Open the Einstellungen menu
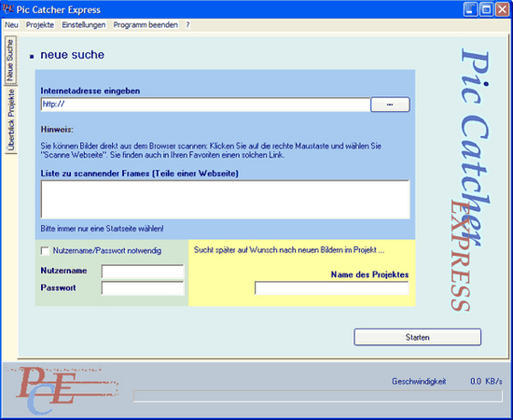This screenshot has width=513, height=420. pos(84,25)
